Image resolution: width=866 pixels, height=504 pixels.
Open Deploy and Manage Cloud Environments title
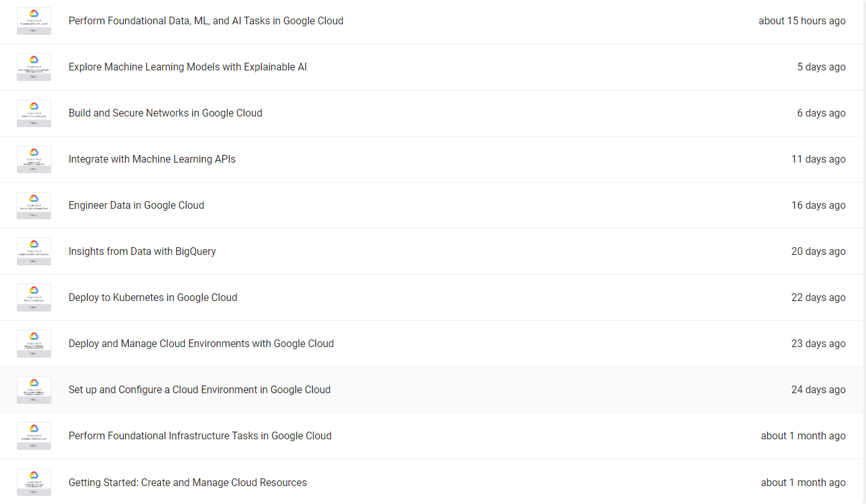tap(201, 344)
